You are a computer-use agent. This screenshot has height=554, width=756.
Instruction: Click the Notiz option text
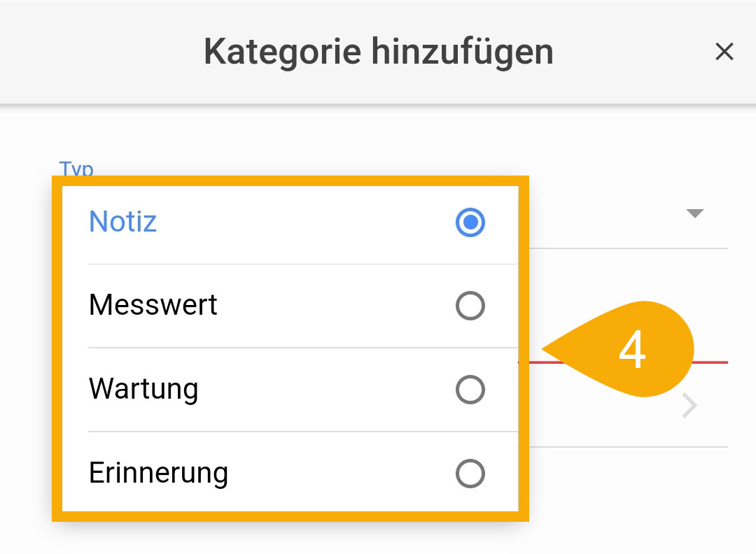point(122,222)
